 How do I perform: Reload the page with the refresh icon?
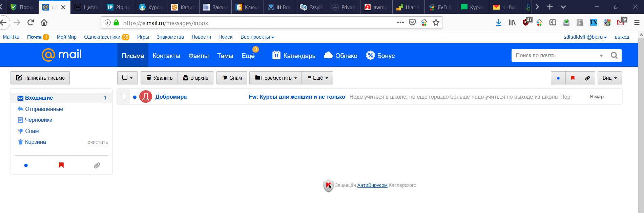pyautogui.click(x=30, y=22)
